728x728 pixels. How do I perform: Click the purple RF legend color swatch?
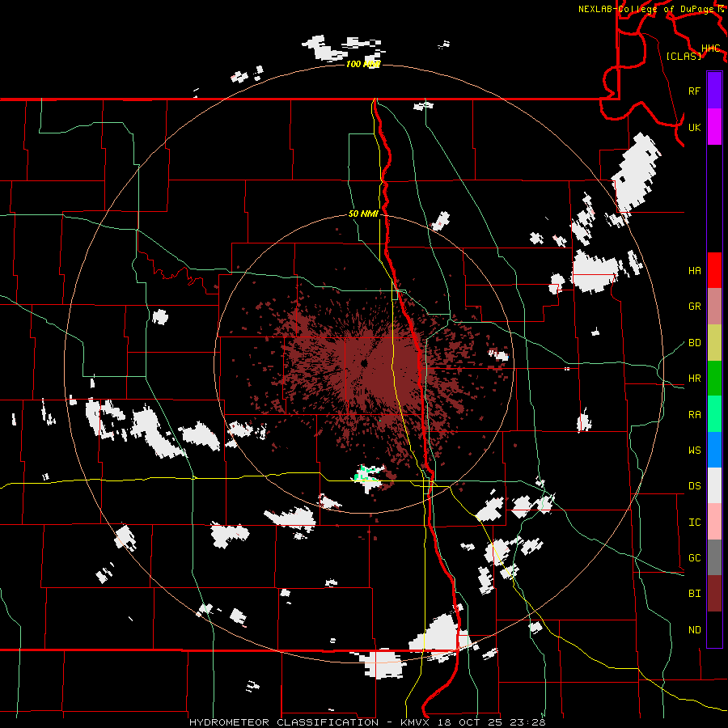coord(714,91)
